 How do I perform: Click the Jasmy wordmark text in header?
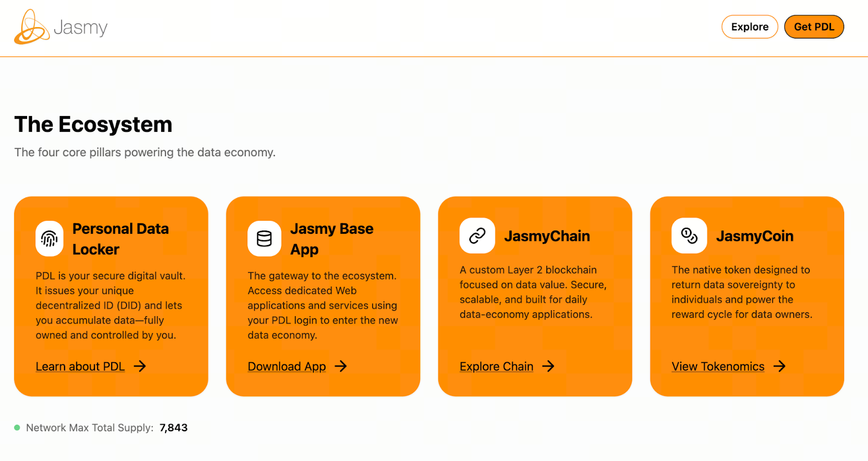(81, 28)
